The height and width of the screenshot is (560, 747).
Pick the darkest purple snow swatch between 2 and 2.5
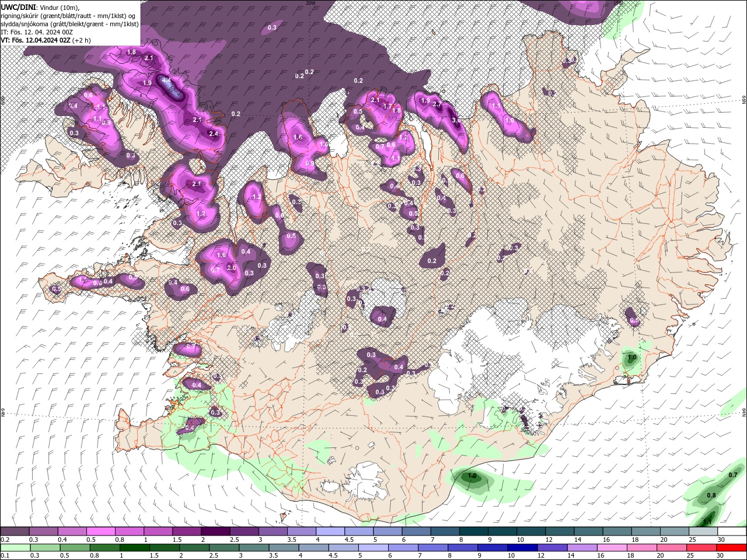[215, 531]
